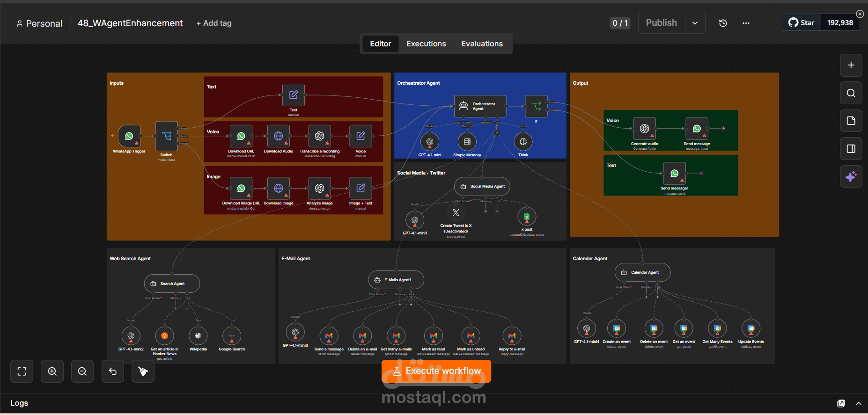The height and width of the screenshot is (415, 868).
Task: Open the GPT-4.1-mini model node
Action: point(430,141)
